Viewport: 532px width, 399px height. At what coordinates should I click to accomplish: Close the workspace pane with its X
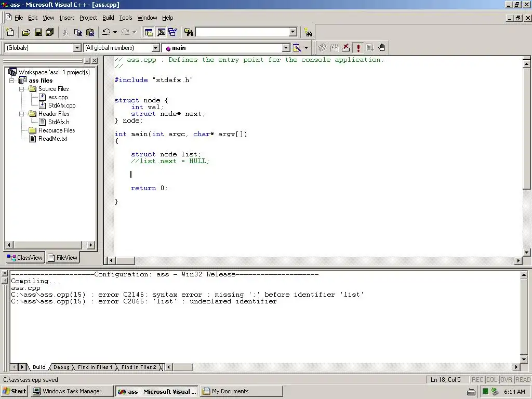95,61
